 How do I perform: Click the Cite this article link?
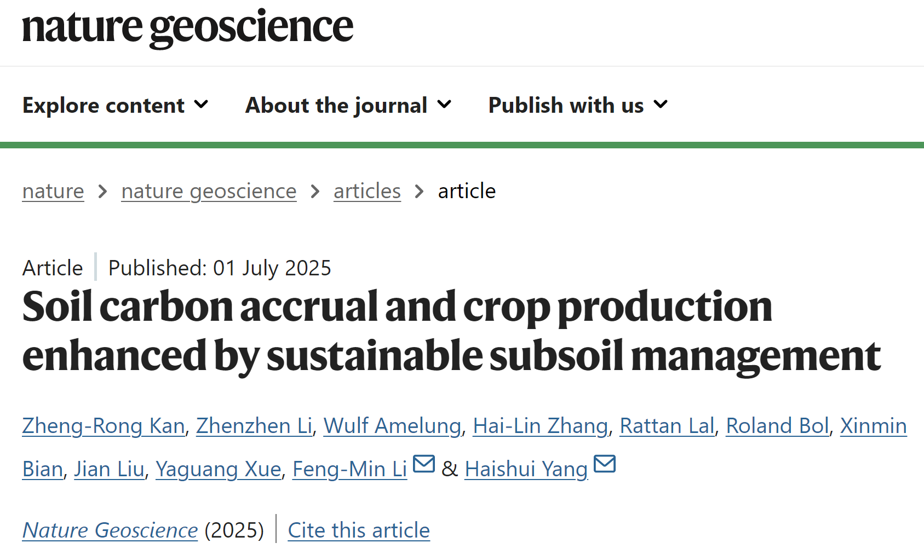[x=359, y=530]
